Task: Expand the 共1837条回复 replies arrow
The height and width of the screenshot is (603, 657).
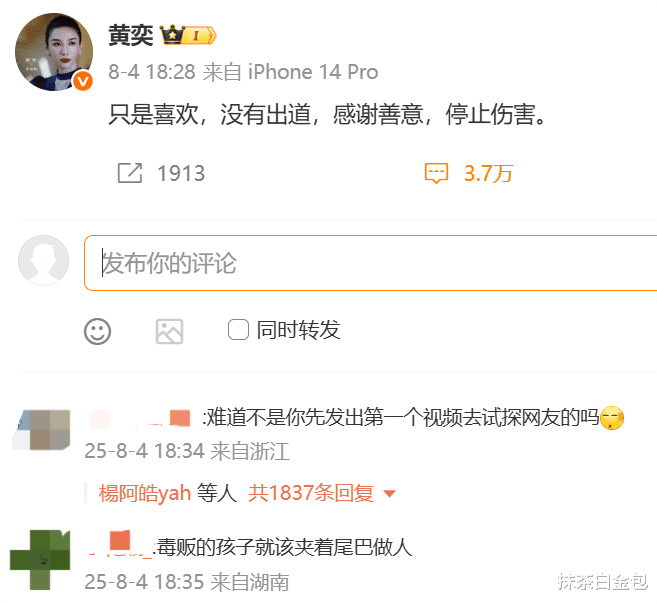Action: pyautogui.click(x=390, y=494)
